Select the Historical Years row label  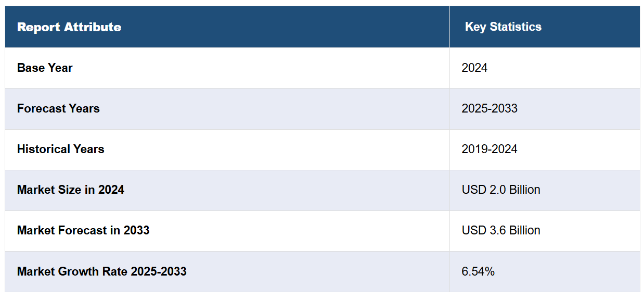tap(60, 149)
